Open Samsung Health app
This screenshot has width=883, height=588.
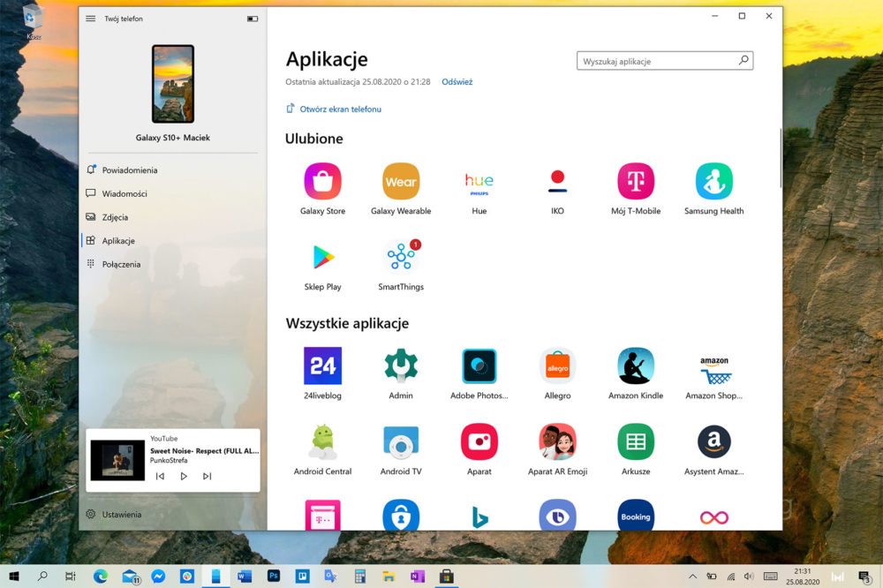[714, 181]
